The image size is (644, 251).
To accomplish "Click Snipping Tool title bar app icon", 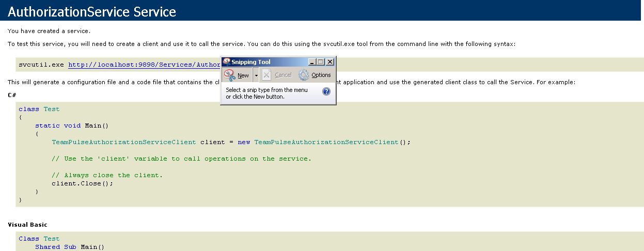I will click(226, 62).
